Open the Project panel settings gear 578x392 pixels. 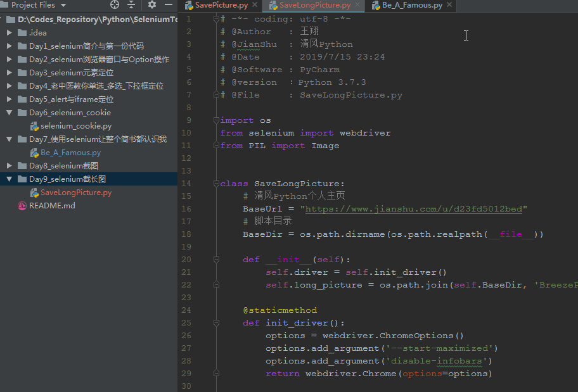click(x=152, y=4)
